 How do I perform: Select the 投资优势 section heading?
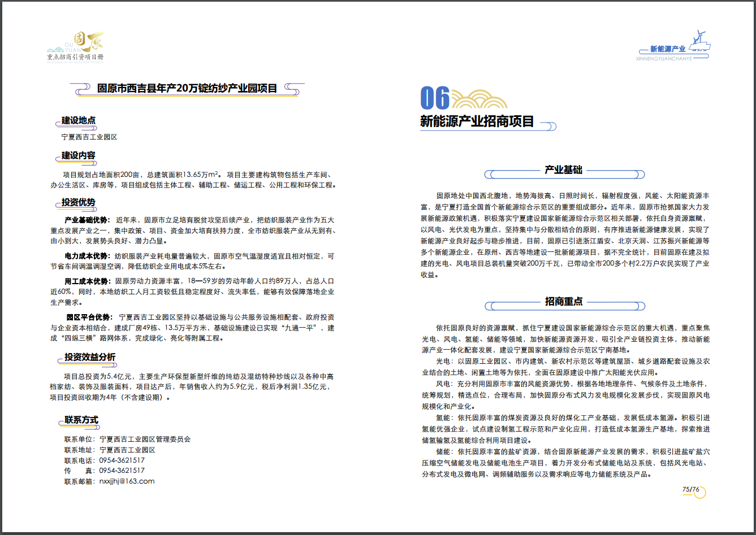tap(79, 202)
